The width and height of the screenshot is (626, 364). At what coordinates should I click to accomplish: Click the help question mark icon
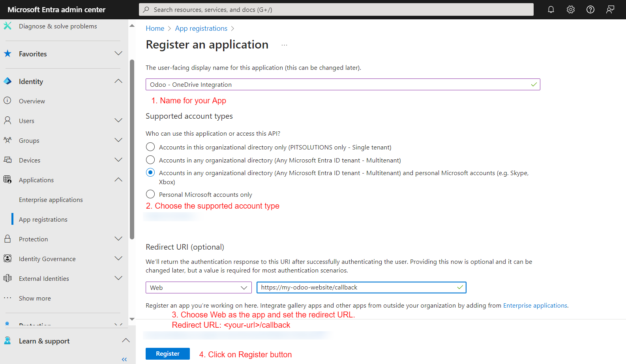click(x=590, y=9)
